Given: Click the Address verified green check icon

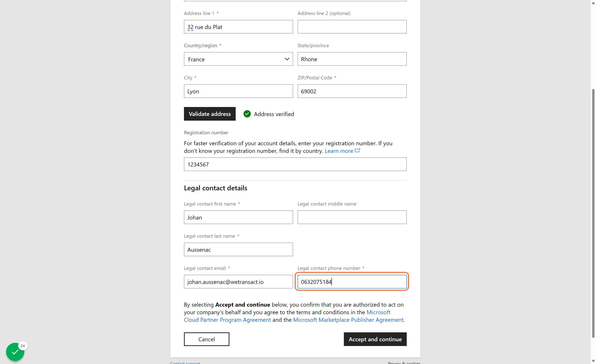Looking at the screenshot, I should click(247, 114).
